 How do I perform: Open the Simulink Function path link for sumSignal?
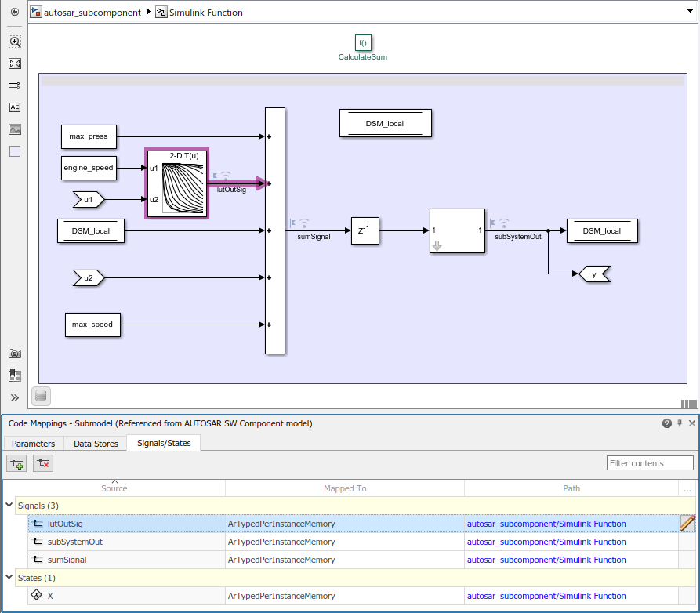(x=546, y=560)
